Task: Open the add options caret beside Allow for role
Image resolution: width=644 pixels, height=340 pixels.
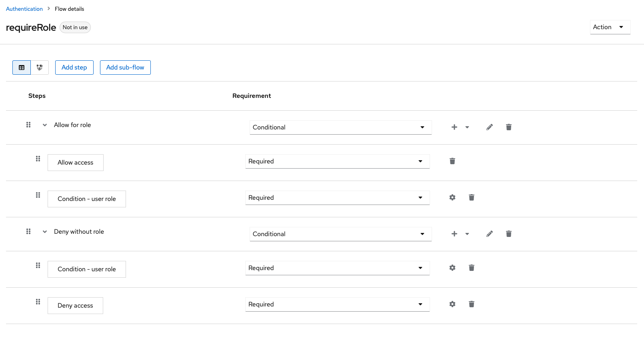Action: pos(467,127)
